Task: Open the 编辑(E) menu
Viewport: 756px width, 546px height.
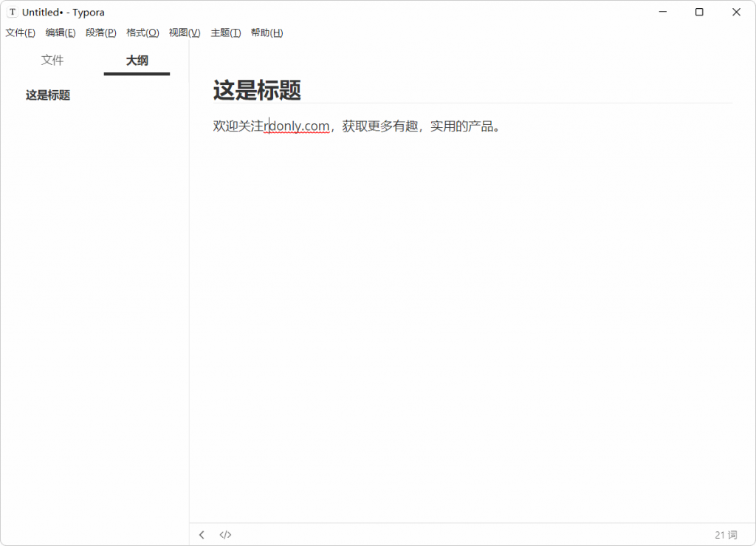Action: pyautogui.click(x=61, y=33)
